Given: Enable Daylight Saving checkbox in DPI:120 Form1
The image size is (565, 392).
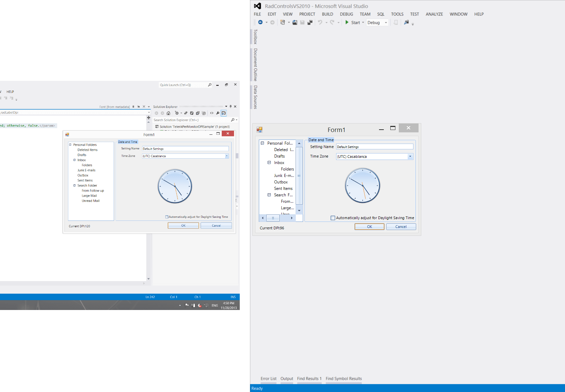Looking at the screenshot, I should (167, 217).
